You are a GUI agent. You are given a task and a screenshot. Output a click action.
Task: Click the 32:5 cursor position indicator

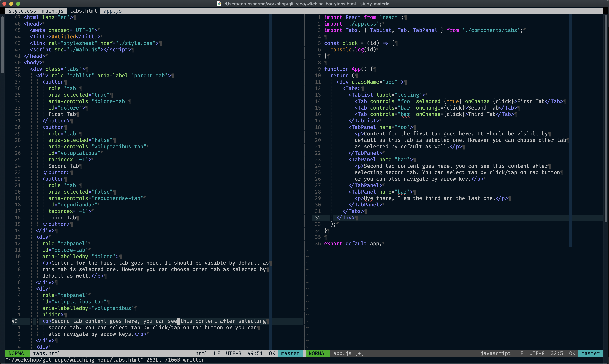pyautogui.click(x=557, y=353)
